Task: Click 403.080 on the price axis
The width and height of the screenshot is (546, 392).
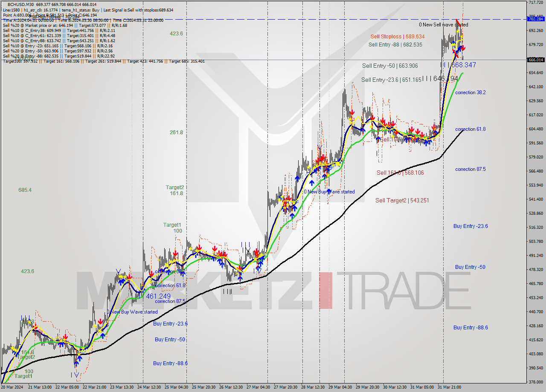Action: pyautogui.click(x=536, y=354)
